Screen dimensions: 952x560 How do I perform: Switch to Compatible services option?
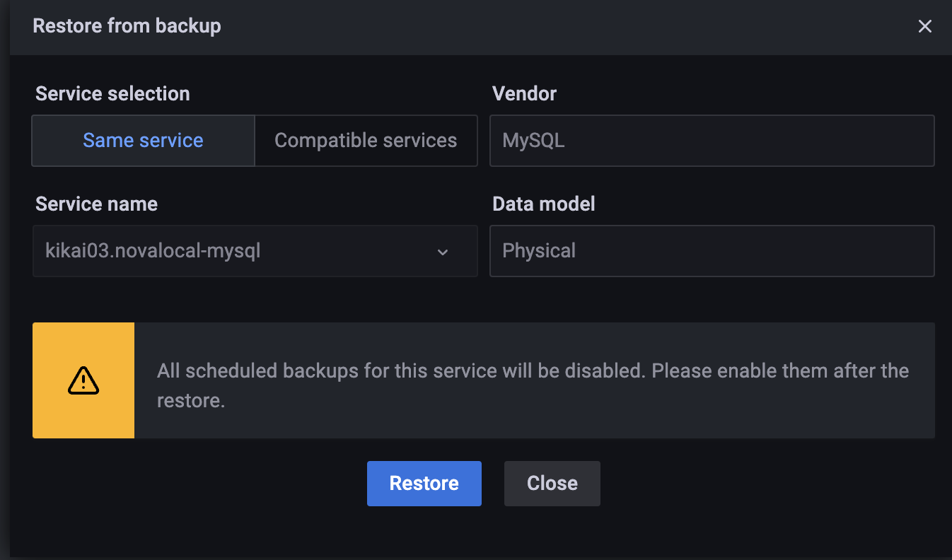point(366,141)
